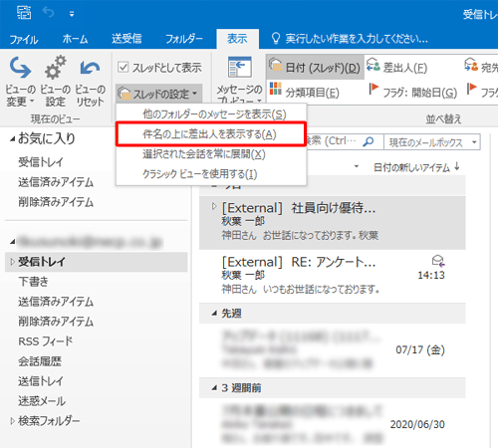Open the スレッドの設定 dropdown
Image resolution: width=498 pixels, height=448 pixels.
158,94
